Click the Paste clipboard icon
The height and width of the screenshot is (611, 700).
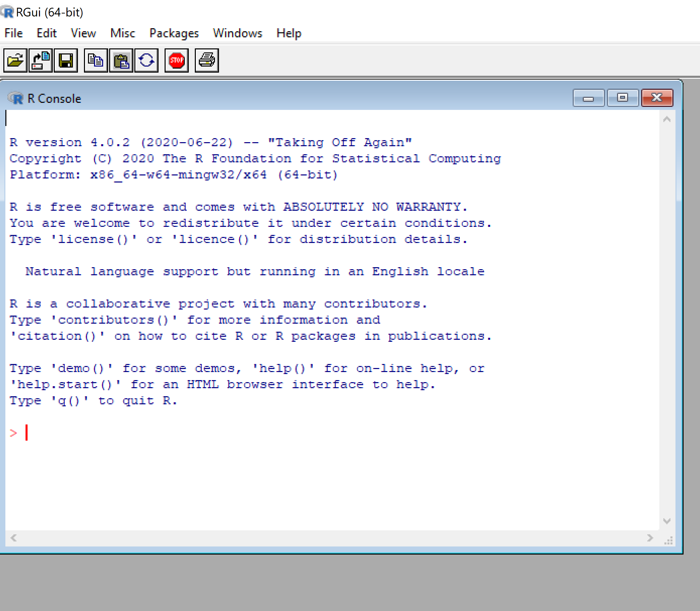click(121, 61)
